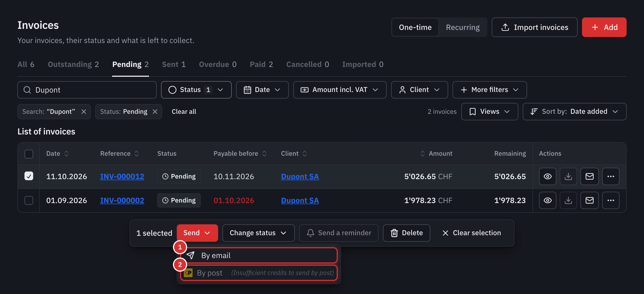The height and width of the screenshot is (294, 644).
Task: Sort table by Date column arrows
Action: pos(66,154)
